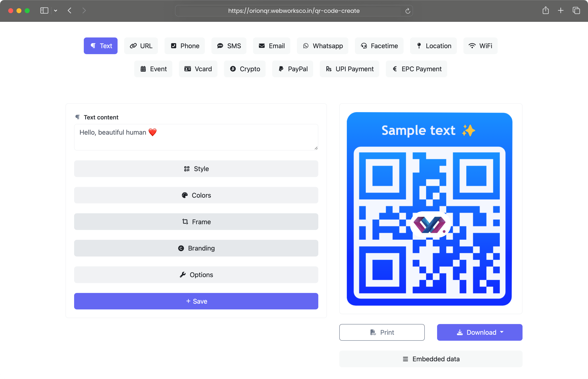Expand the Colors section
This screenshot has width=588, height=379.
(x=196, y=195)
